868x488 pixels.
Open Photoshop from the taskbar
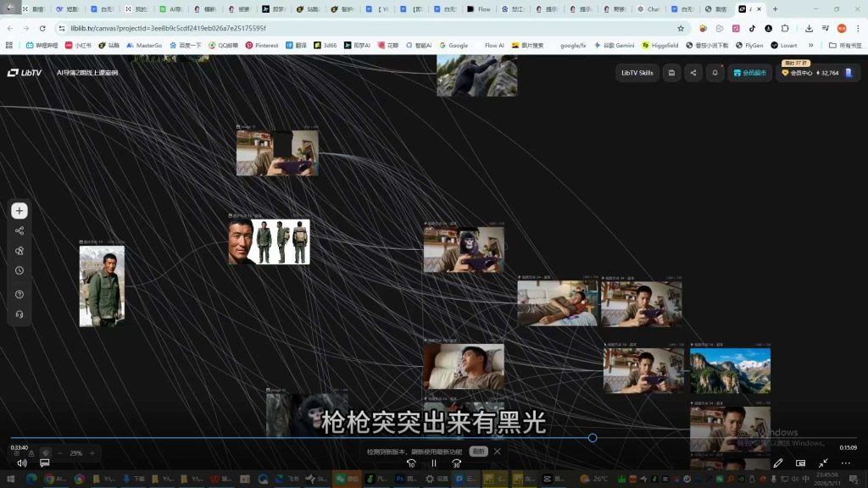405,479
